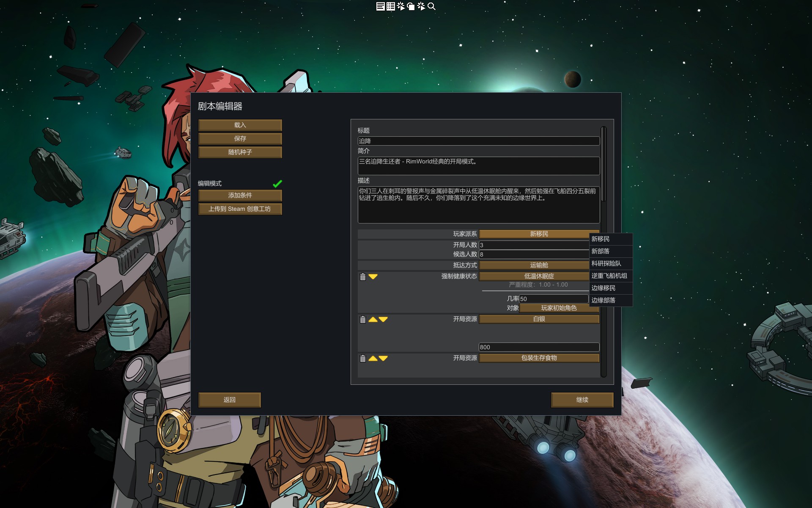Image resolution: width=812 pixels, height=508 pixels.
Task: Move the 强制健康状态 condition down
Action: pyautogui.click(x=373, y=276)
